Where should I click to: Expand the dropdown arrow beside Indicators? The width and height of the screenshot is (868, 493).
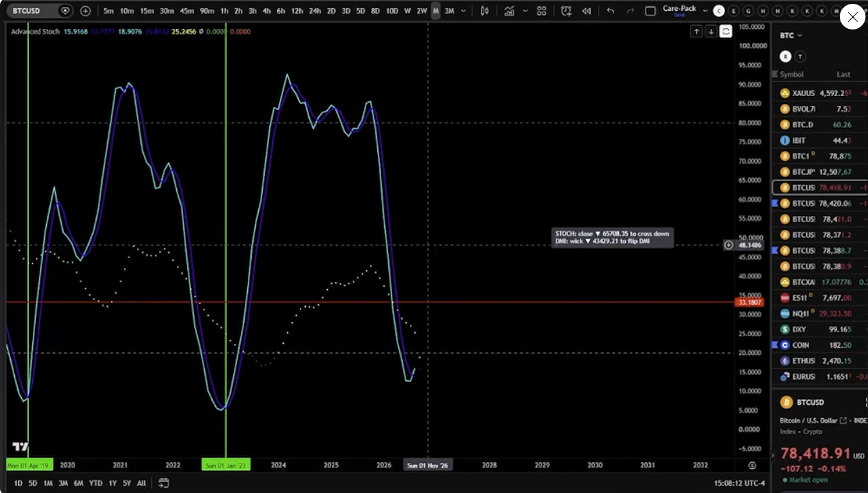tap(525, 11)
